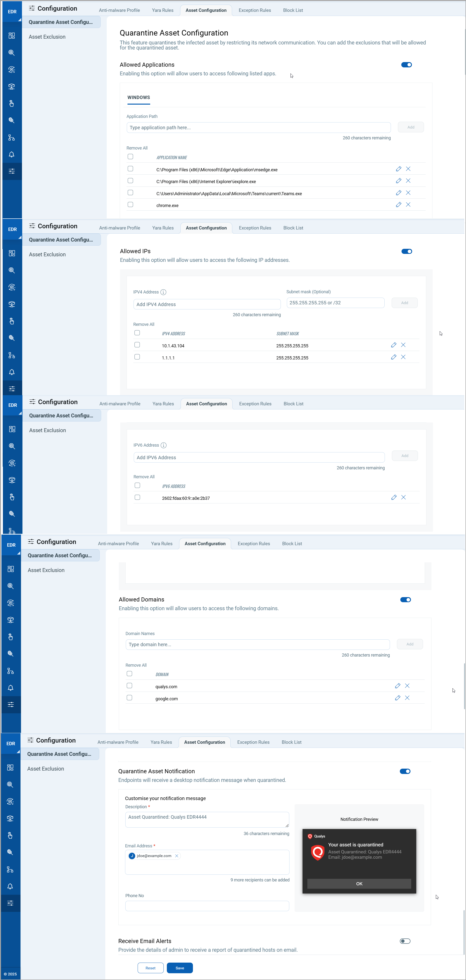Click the IPV4 Address info icon
Viewport: 466px width, 980px height.
pyautogui.click(x=163, y=292)
